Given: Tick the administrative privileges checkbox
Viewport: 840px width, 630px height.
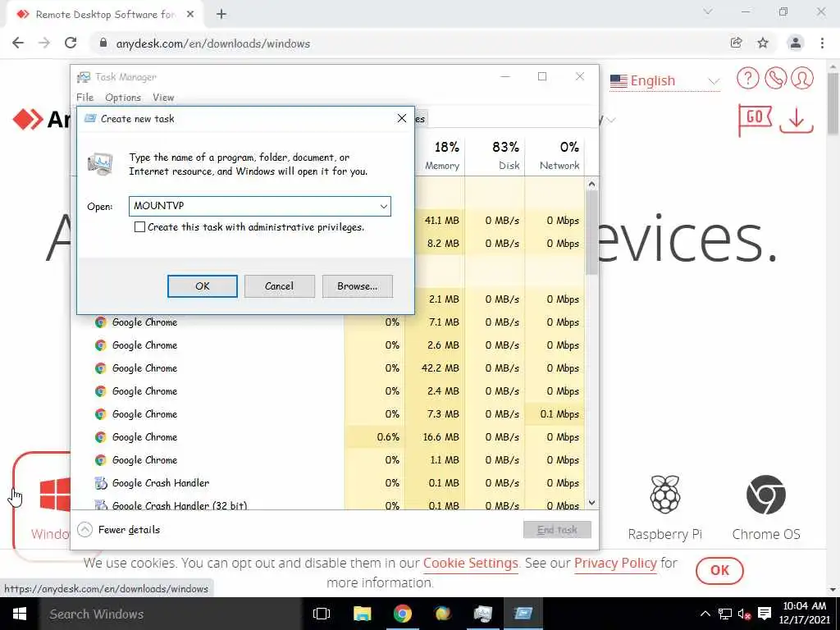Looking at the screenshot, I should (139, 227).
